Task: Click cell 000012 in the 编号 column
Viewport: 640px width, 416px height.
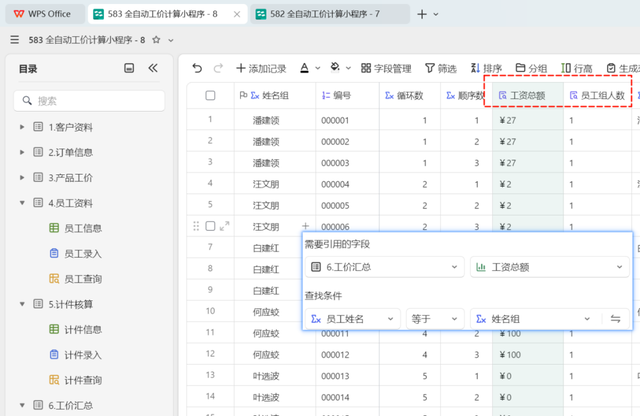Action: click(347, 355)
